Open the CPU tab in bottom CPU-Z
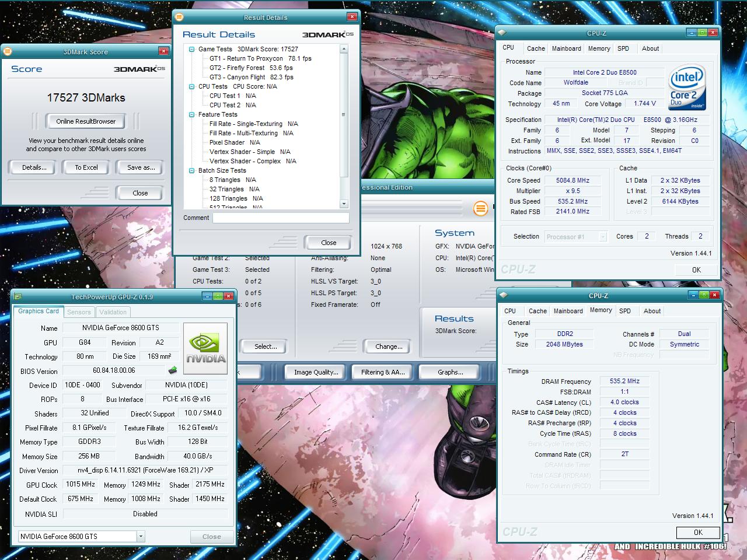This screenshot has width=747, height=560. 510,311
